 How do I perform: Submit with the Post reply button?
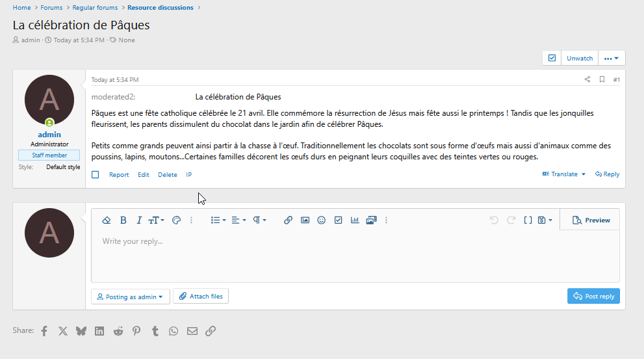tap(593, 296)
